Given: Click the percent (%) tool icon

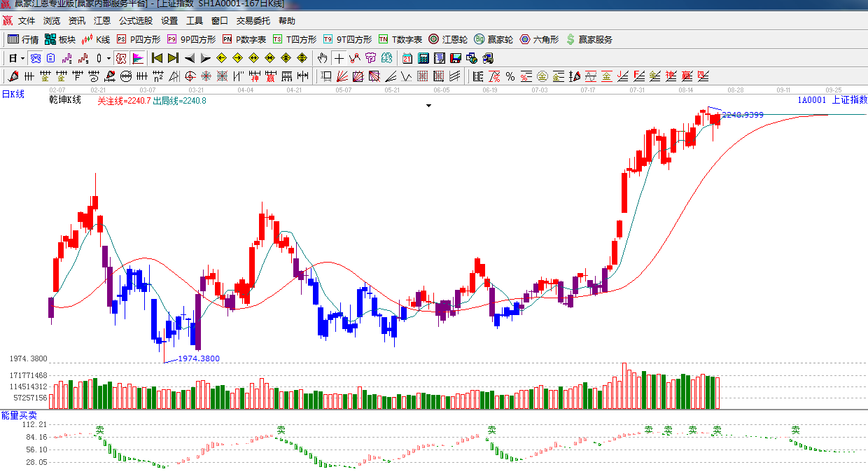Looking at the screenshot, I should (510, 76).
